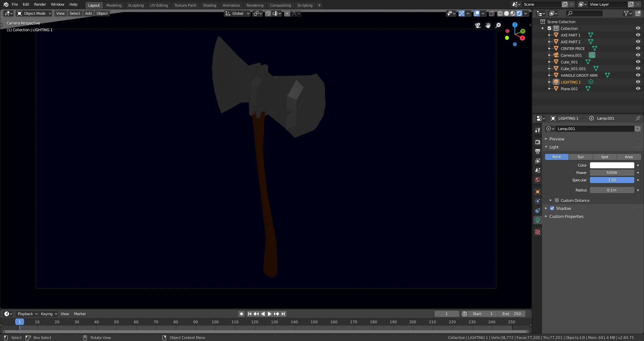Set light type to Area
The height and width of the screenshot is (341, 644).
click(x=629, y=157)
